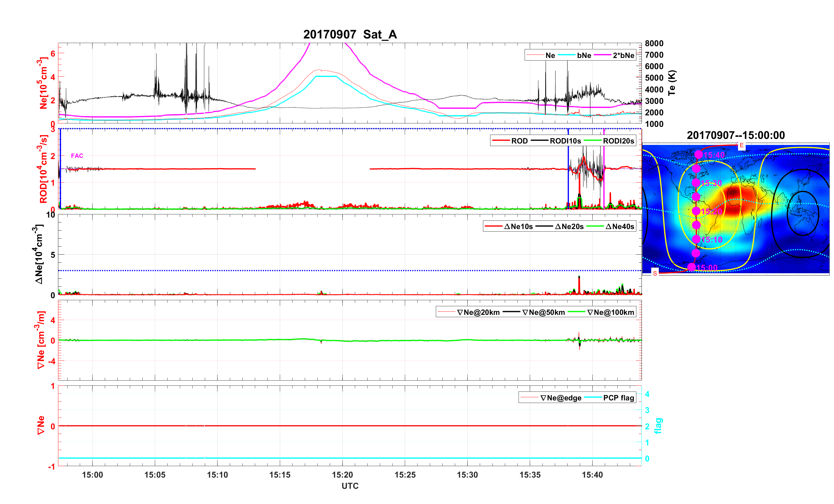Click the red 'S' start label
Viewport: 834px width, 504px height.
tap(655, 273)
